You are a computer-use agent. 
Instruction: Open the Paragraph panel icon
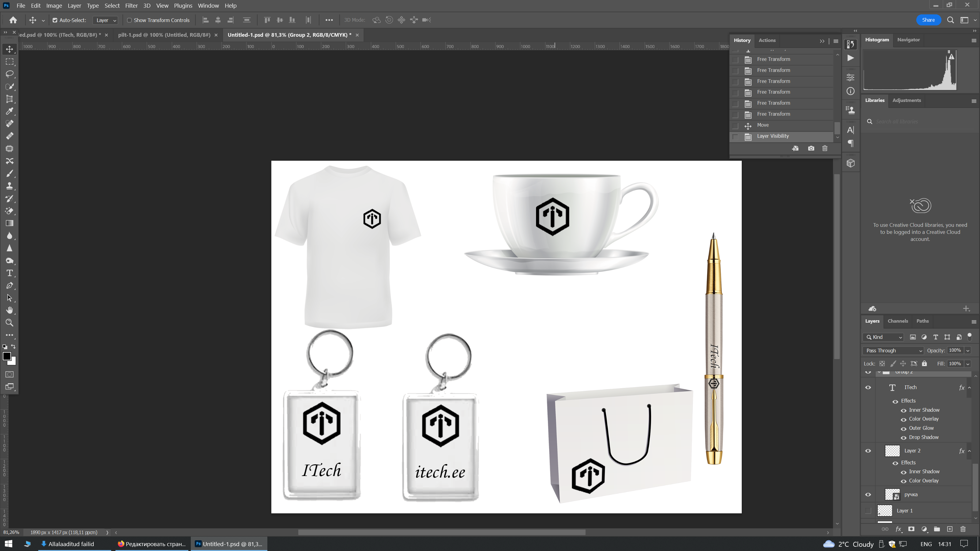(x=851, y=143)
